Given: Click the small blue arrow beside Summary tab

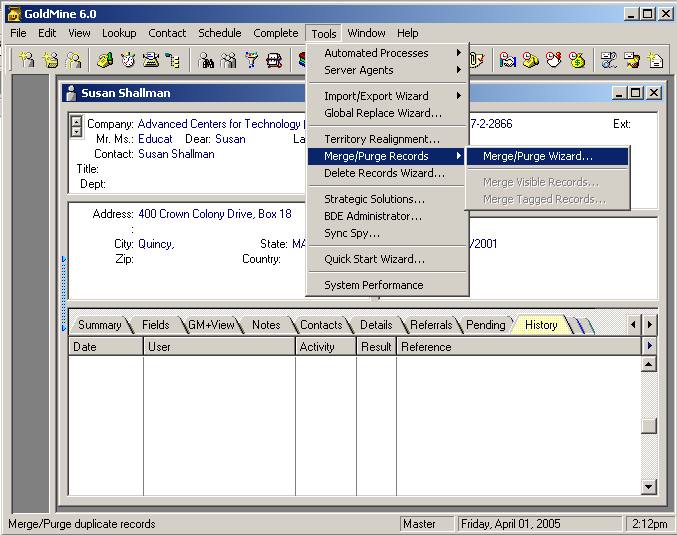Looking at the screenshot, I should pos(64,328).
